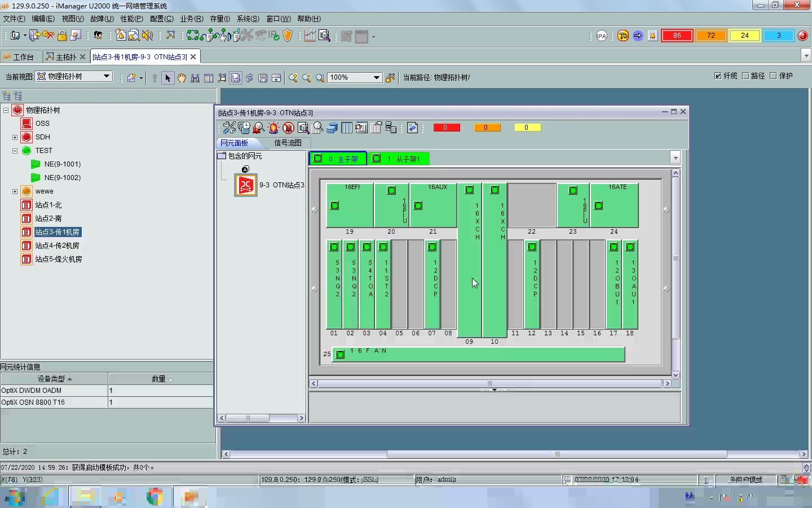Collapse the 物理拓扑树 root node

point(6,110)
